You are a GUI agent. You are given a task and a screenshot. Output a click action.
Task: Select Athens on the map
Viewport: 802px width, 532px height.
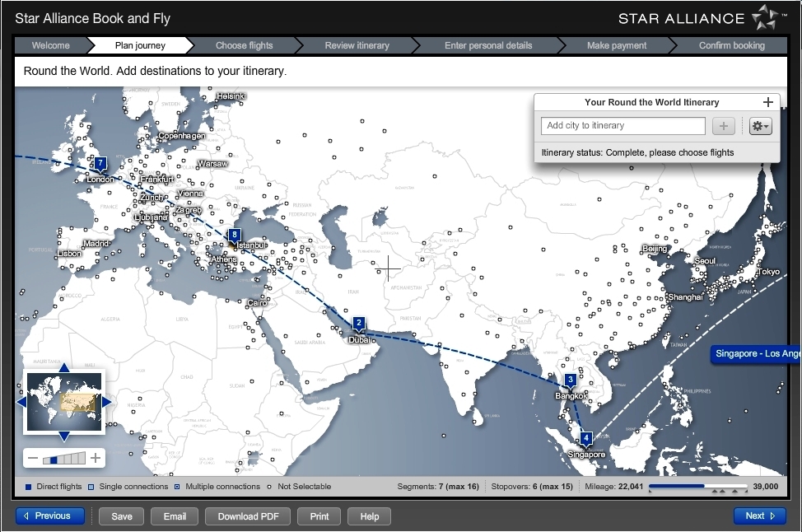(224, 259)
